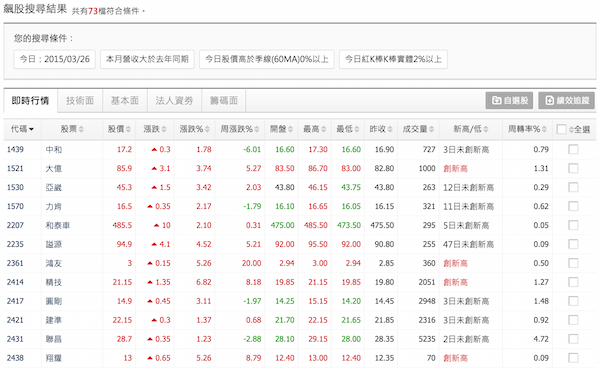This screenshot has height=369, width=600.
Task: Click weekly change value 20.00
Action: (251, 263)
